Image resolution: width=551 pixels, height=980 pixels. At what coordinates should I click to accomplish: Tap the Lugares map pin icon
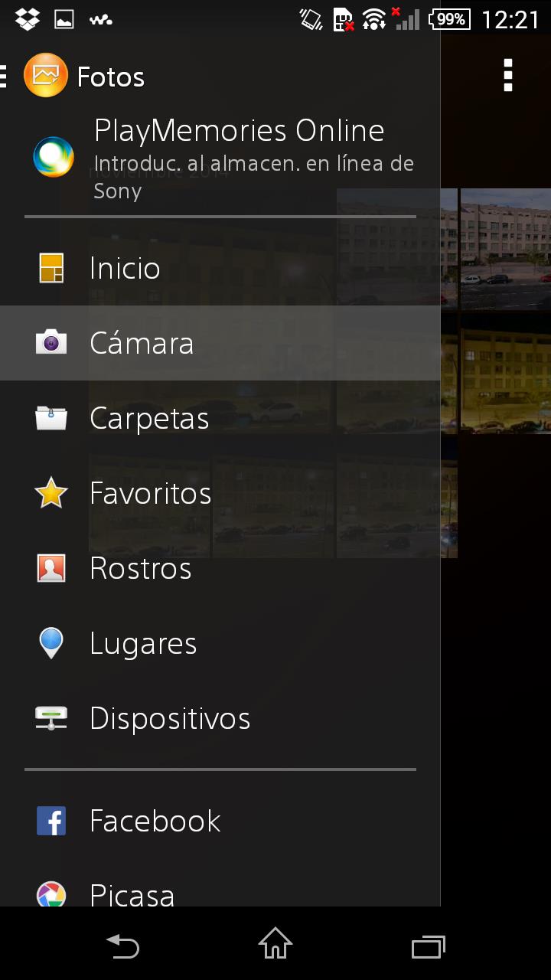(x=51, y=643)
